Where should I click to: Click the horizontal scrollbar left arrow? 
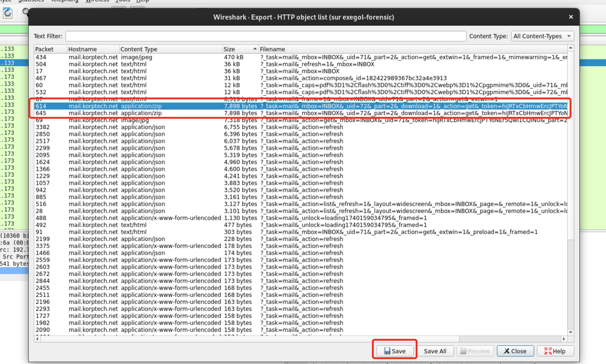click(37, 339)
